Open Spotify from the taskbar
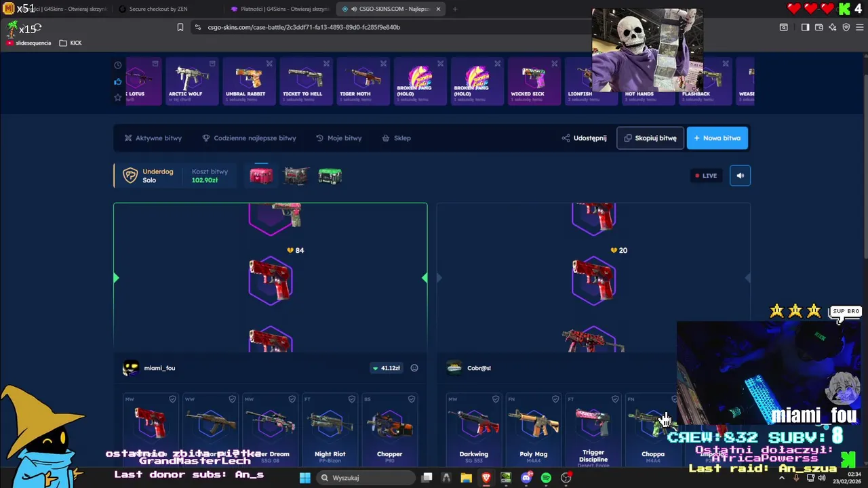Viewport: 868px width, 488px height. click(x=546, y=478)
